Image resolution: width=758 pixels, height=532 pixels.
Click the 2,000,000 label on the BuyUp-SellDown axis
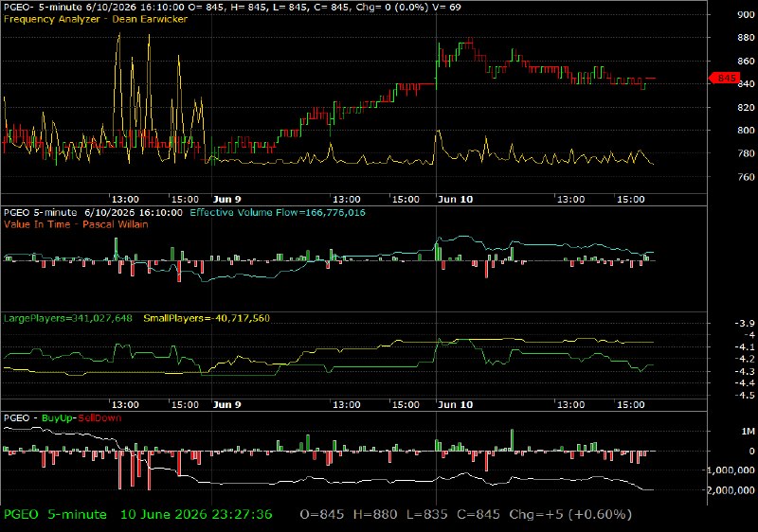tap(732, 490)
